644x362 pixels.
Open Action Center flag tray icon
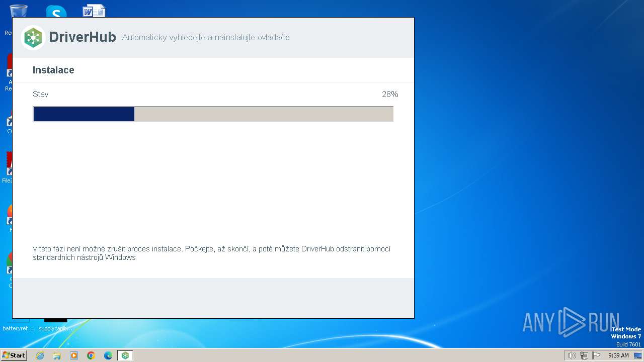click(597, 355)
